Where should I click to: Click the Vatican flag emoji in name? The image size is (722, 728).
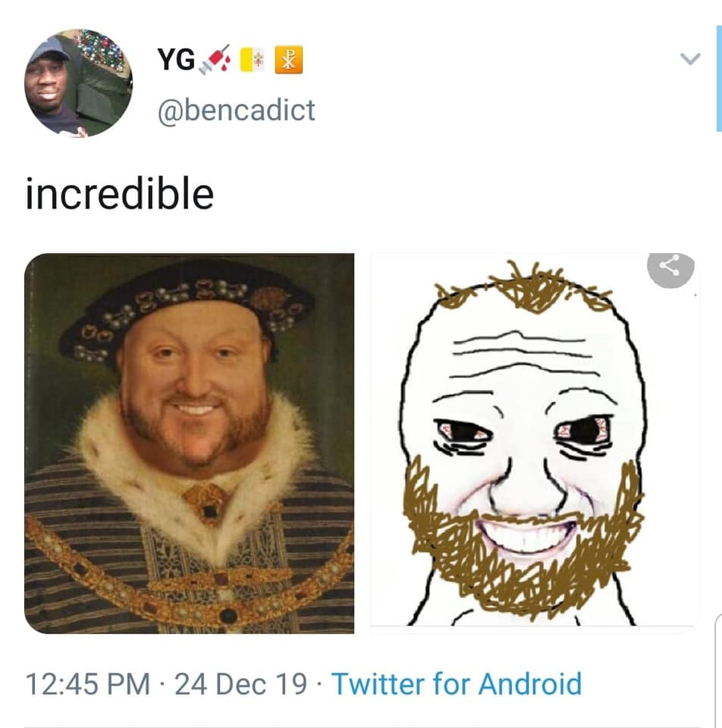pyautogui.click(x=251, y=60)
